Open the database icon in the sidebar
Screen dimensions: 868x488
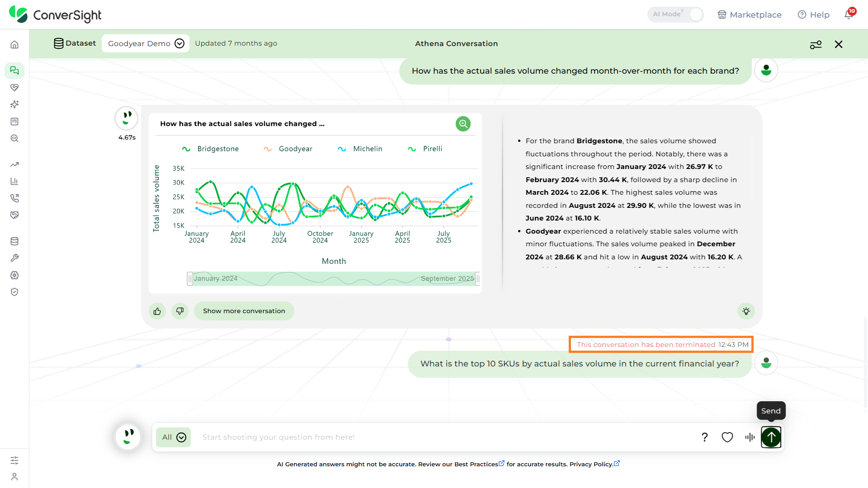14,241
